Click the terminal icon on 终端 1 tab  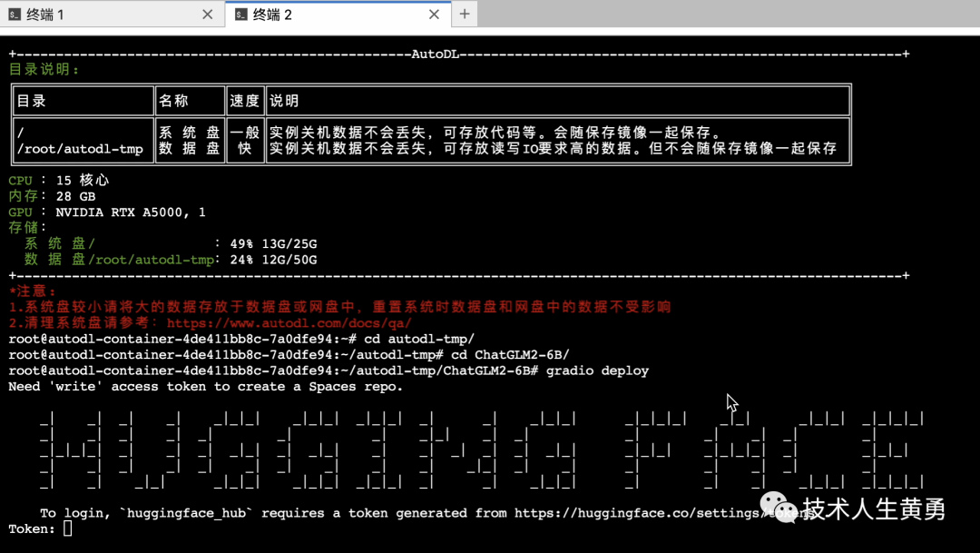(x=16, y=14)
